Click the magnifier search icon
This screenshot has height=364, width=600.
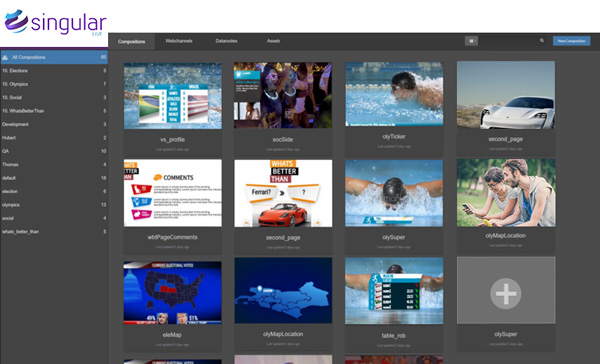point(542,41)
